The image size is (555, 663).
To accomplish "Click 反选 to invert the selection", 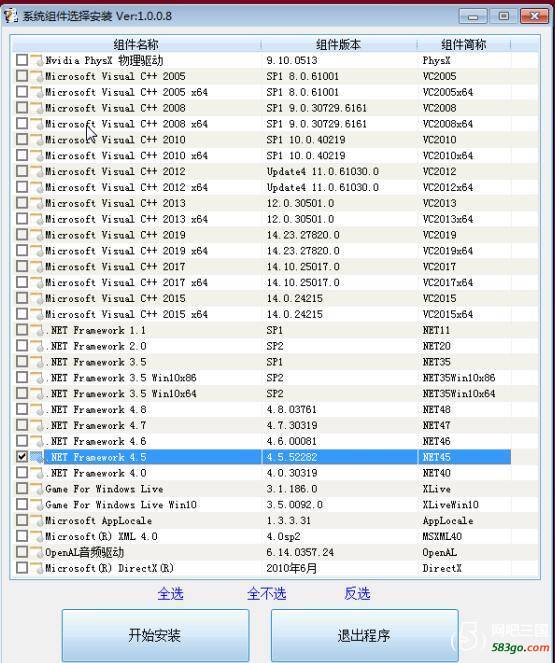I will tap(357, 594).
